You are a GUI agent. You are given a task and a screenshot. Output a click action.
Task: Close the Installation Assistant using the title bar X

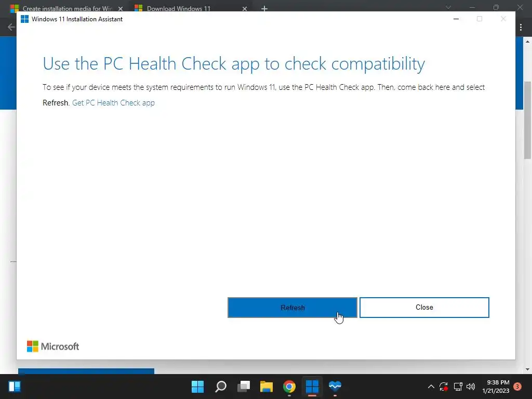point(503,19)
